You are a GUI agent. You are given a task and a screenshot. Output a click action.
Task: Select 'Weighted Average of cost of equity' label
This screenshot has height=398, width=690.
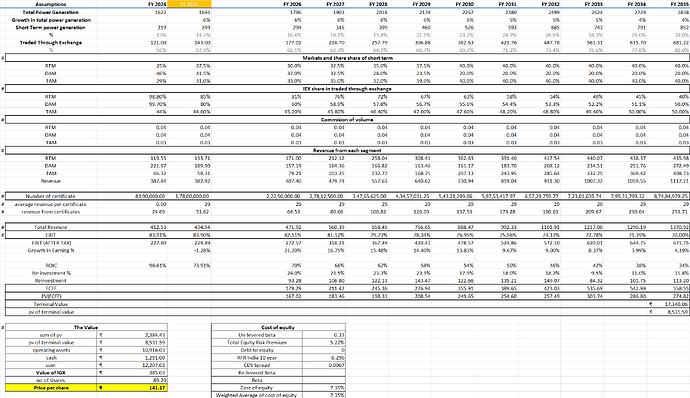pos(257,395)
